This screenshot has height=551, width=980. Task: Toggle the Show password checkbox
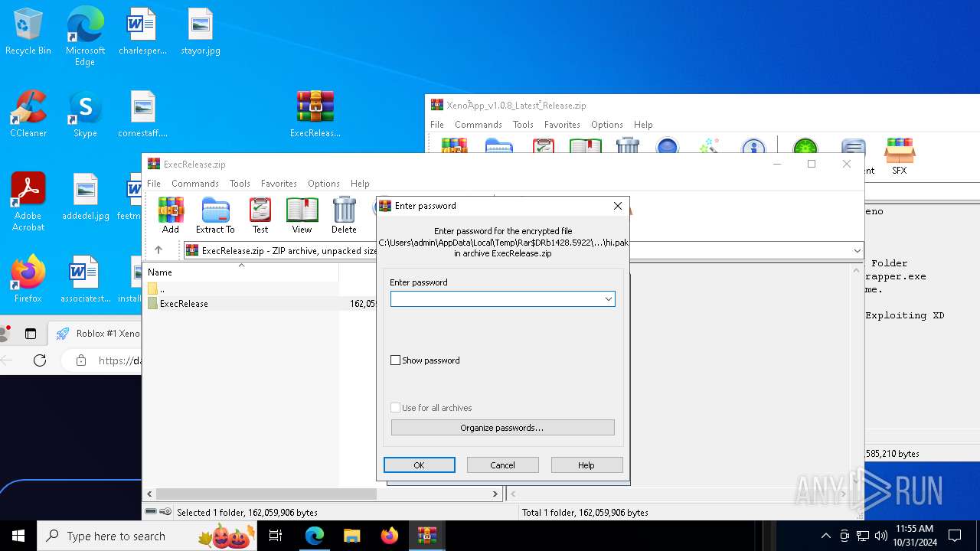(x=396, y=360)
